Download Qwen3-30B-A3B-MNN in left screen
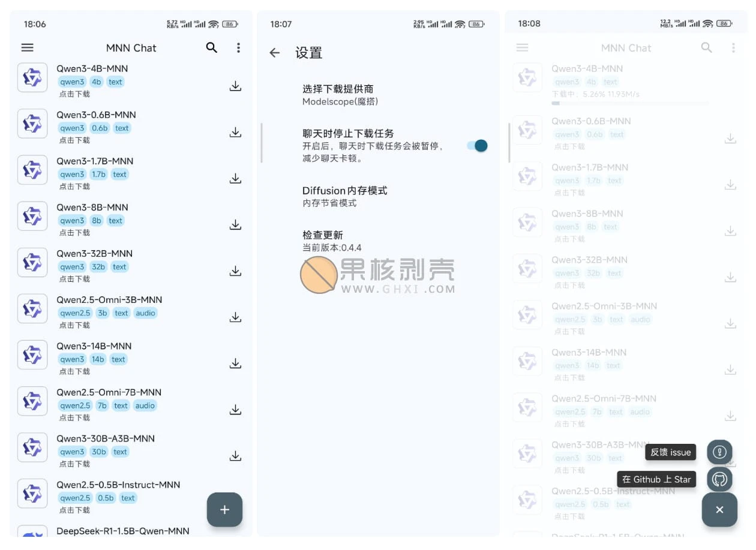Screen dimensions: 756x550 tap(236, 456)
